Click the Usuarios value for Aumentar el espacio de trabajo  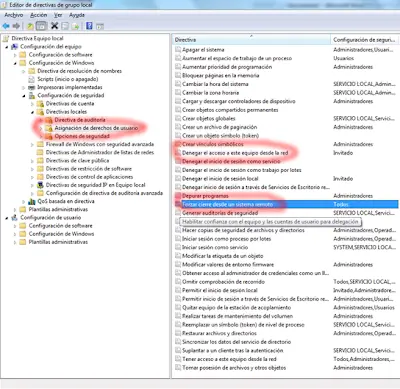click(x=344, y=58)
